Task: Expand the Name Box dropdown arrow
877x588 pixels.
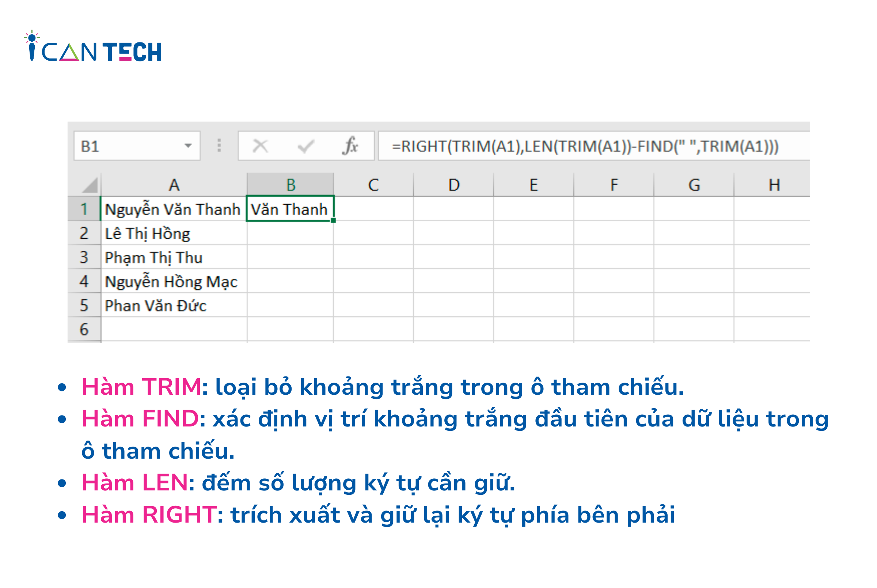Action: (x=188, y=145)
